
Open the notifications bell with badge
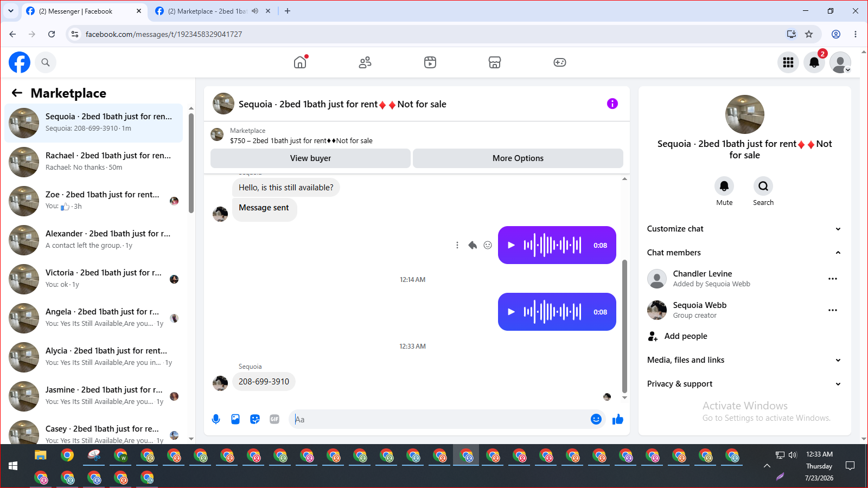pyautogui.click(x=814, y=62)
